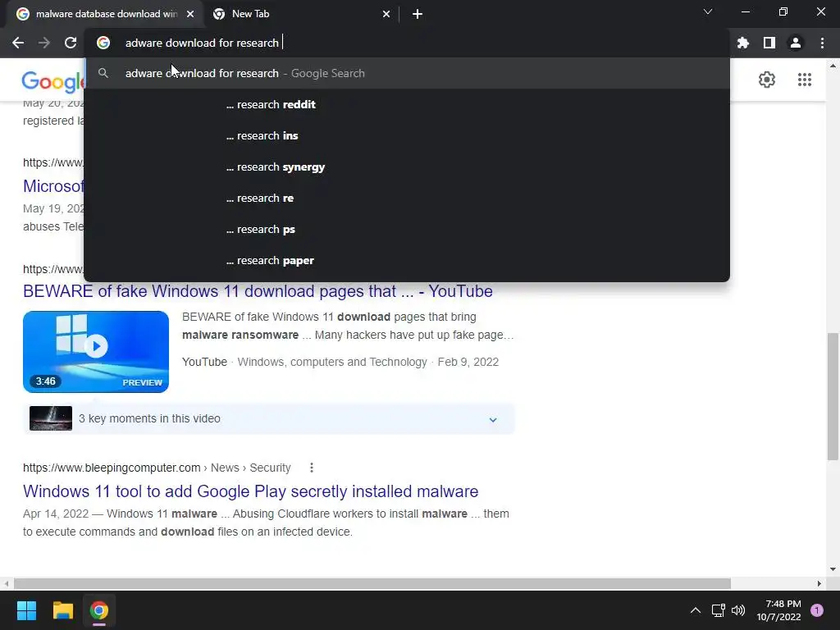The image size is (840, 630).
Task: Open Chrome's three-dot menu
Action: 822,43
